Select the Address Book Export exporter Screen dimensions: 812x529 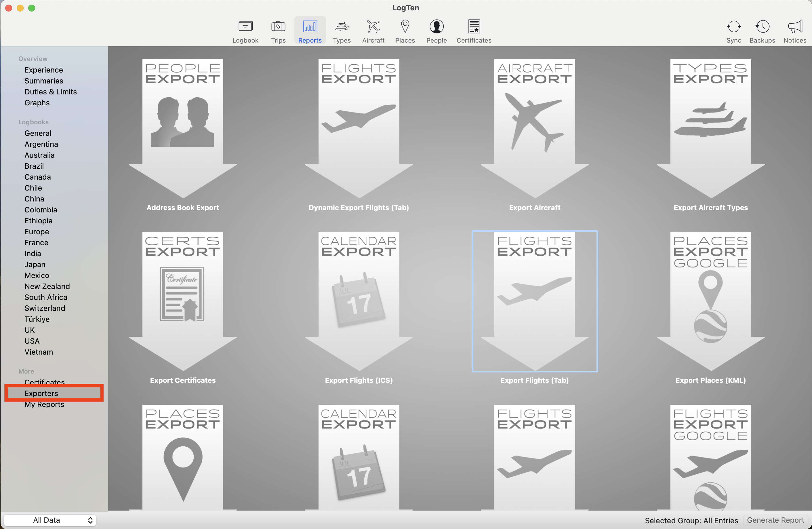[183, 135]
